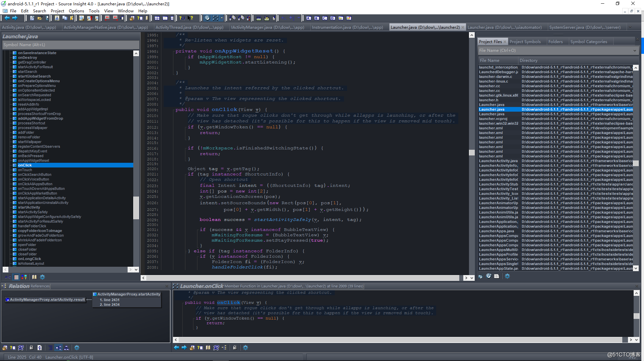This screenshot has width=644, height=361.
Task: Open line 2434 reference in Relation
Action: click(x=110, y=305)
